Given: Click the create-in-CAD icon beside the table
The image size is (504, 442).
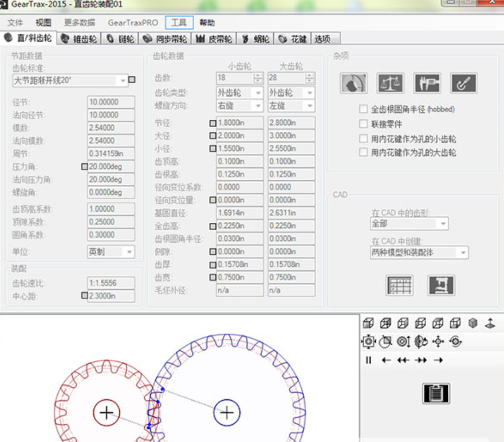Looking at the screenshot, I should (x=442, y=285).
